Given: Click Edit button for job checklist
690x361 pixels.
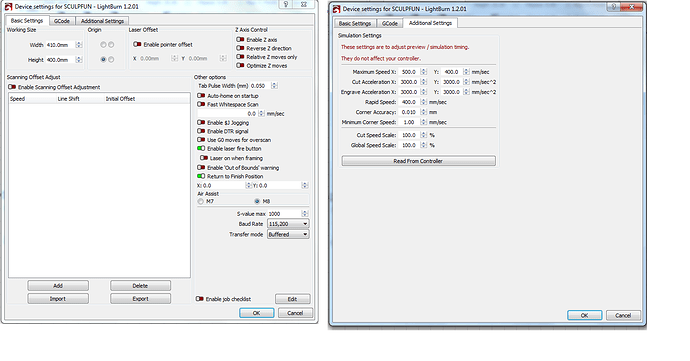Looking at the screenshot, I should [x=293, y=299].
